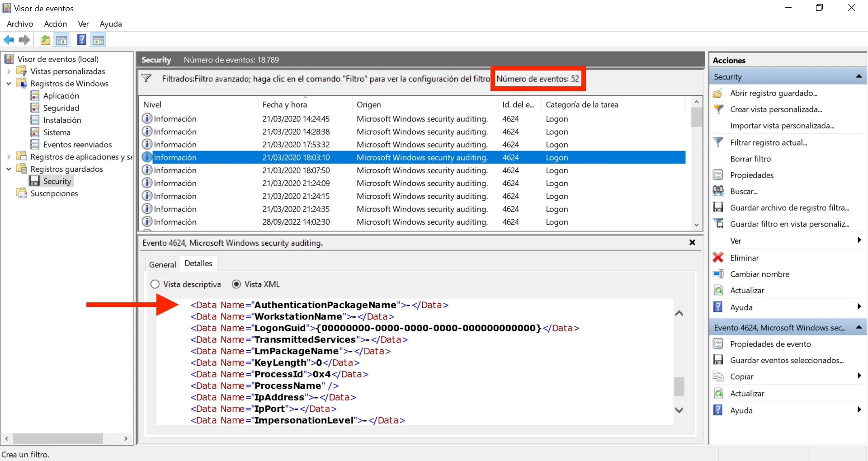Click Borrar filtro action
The width and height of the screenshot is (868, 461).
[750, 159]
